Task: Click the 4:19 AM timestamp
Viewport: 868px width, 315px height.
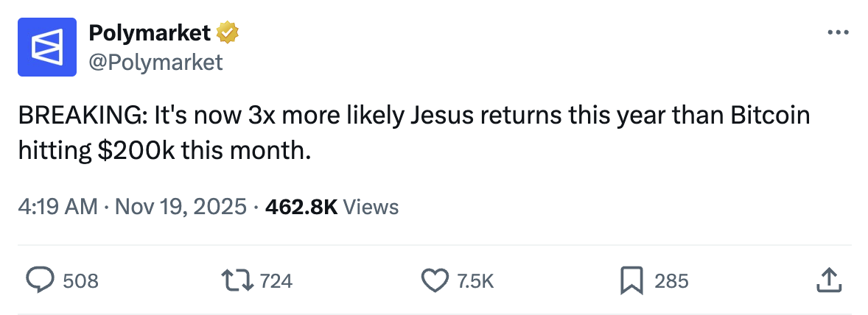Action: (x=57, y=207)
